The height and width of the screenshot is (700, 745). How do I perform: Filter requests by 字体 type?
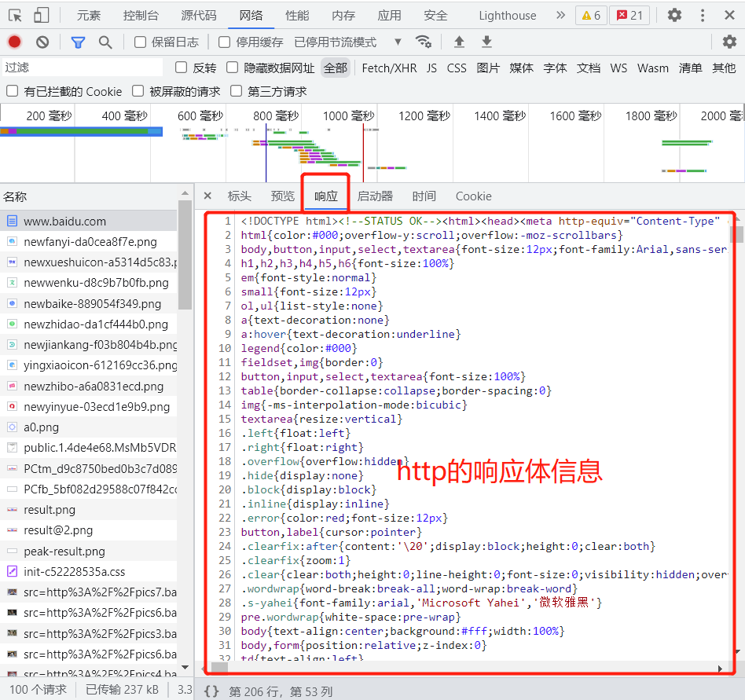click(x=555, y=68)
